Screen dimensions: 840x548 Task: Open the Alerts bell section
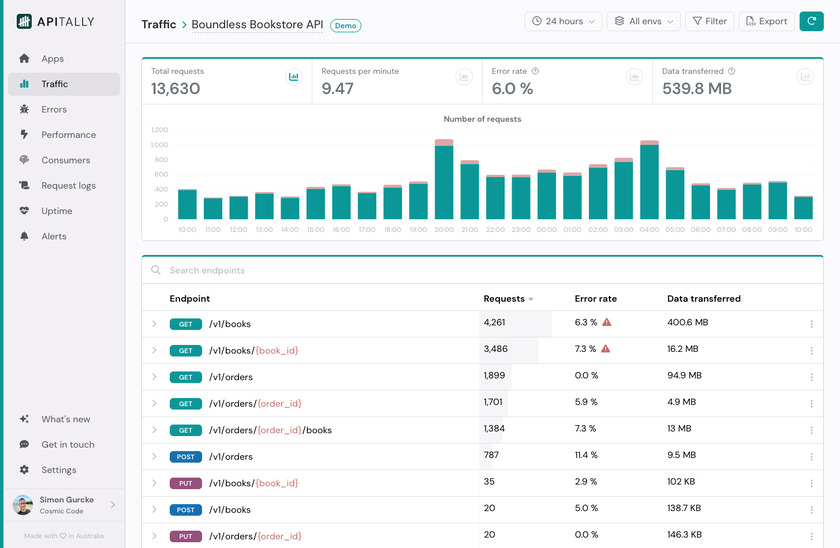coord(54,237)
